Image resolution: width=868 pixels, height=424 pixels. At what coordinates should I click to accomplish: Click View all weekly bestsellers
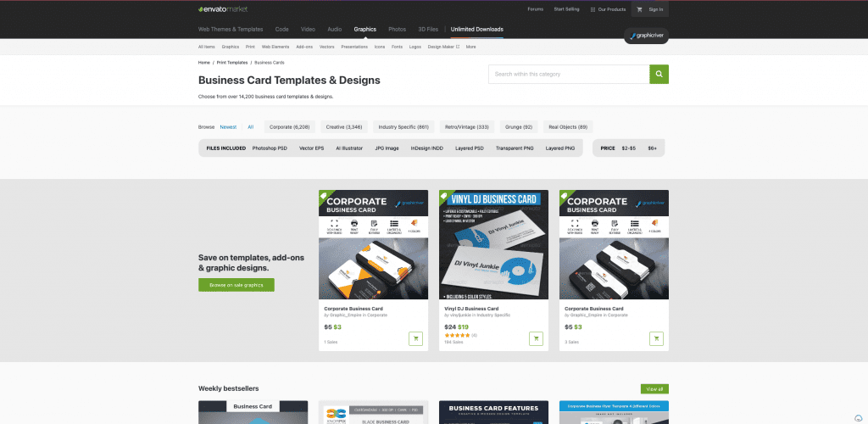tap(654, 389)
